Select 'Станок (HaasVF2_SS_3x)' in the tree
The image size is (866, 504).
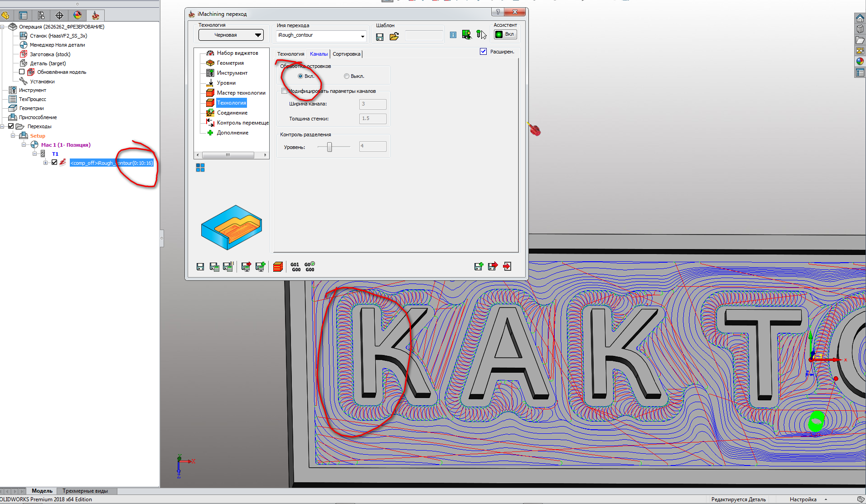click(58, 36)
